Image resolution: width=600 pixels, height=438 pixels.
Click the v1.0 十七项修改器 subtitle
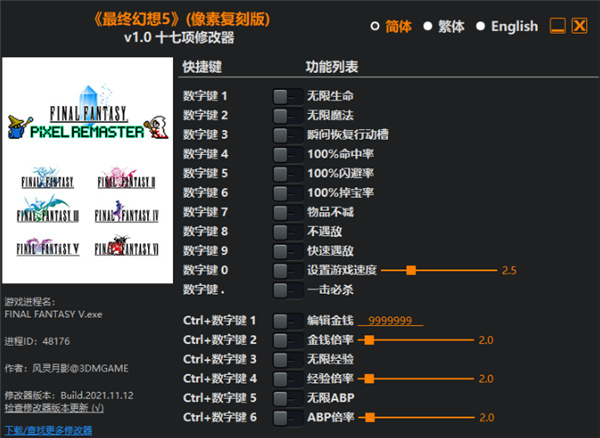point(179,37)
